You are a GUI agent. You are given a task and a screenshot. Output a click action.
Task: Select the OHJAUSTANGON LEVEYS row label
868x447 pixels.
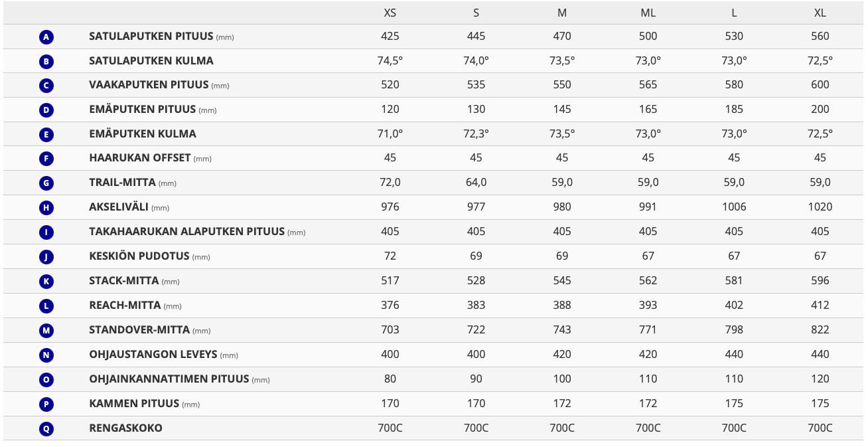click(153, 354)
